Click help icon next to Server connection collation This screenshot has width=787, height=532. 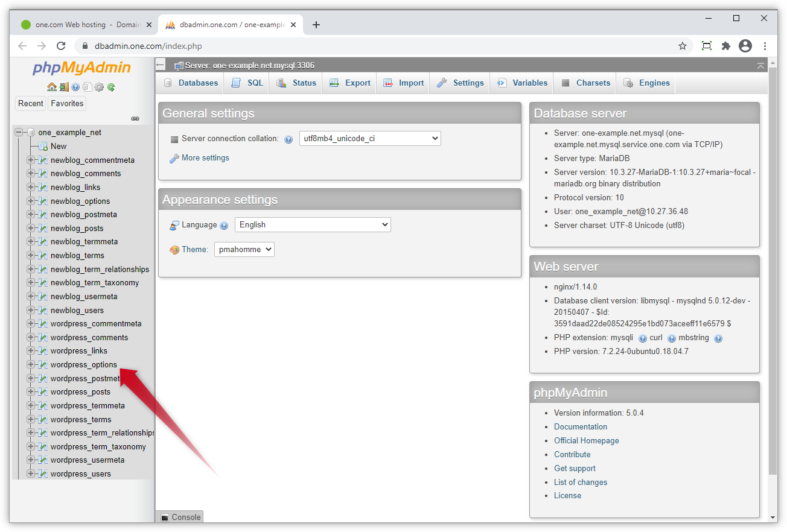(288, 138)
